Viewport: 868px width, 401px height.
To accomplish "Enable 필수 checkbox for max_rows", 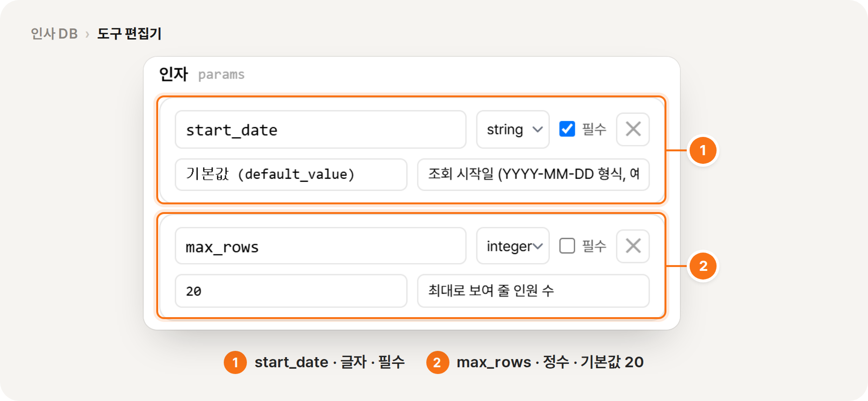I will click(567, 246).
